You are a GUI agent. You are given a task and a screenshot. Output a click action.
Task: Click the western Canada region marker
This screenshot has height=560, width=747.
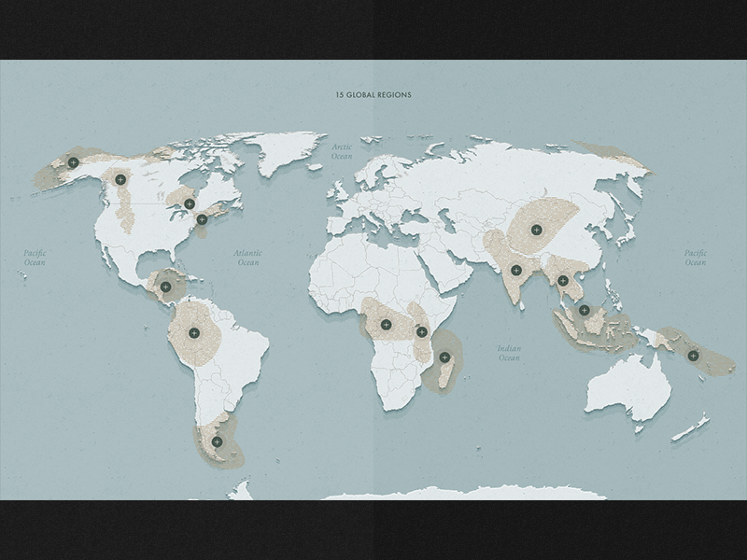tap(121, 179)
